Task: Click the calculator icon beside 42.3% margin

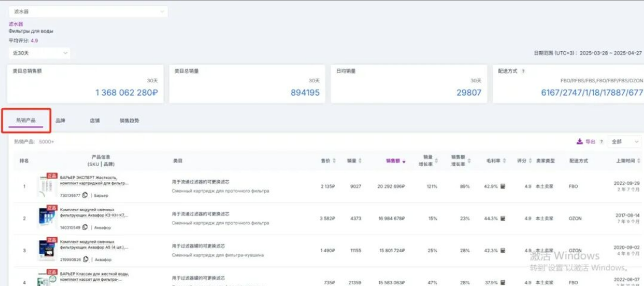Action: coord(503,251)
